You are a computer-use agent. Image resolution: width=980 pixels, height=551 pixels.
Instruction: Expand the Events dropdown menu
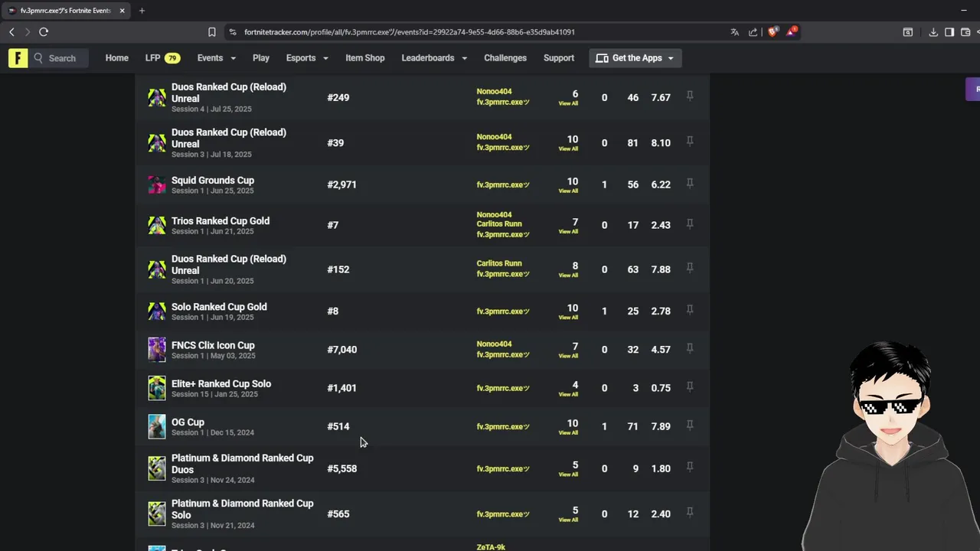216,58
